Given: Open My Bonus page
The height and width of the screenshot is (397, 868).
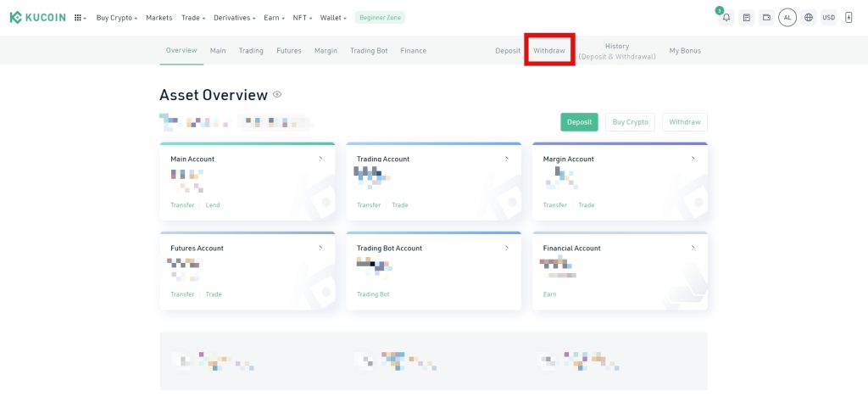Looking at the screenshot, I should click(685, 50).
